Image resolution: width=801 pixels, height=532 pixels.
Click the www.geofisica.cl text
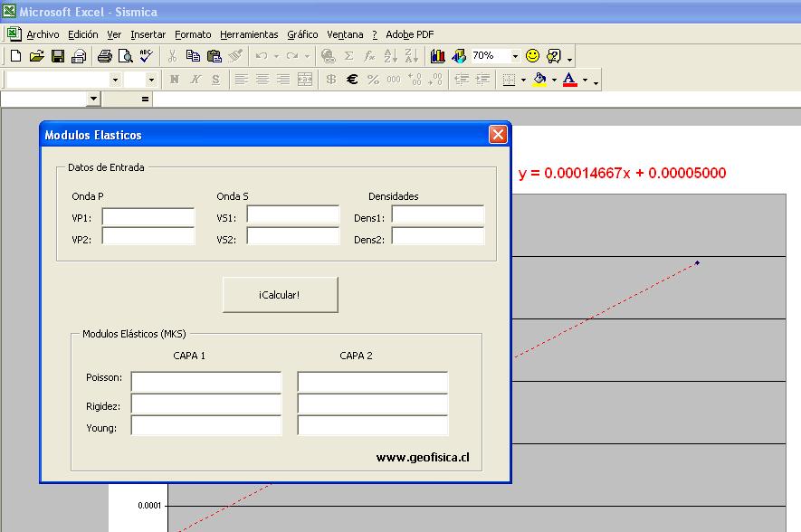click(423, 458)
